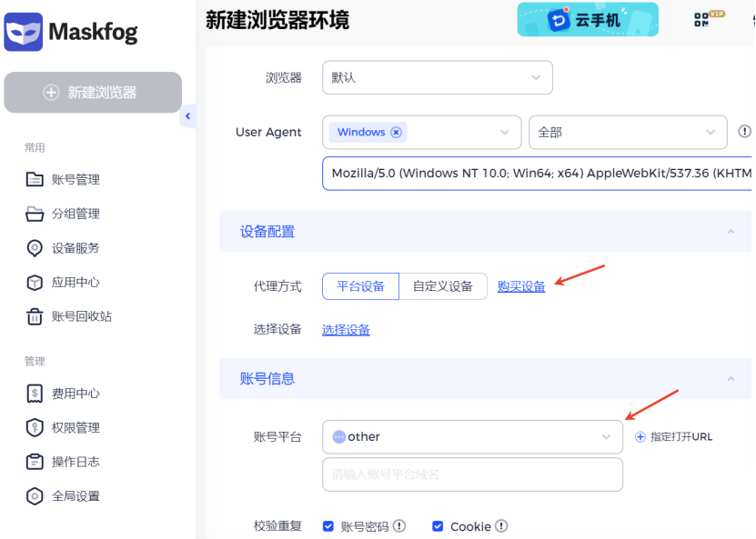The height and width of the screenshot is (539, 756).
Task: Uncheck the Cookie checkbox
Action: point(438,526)
